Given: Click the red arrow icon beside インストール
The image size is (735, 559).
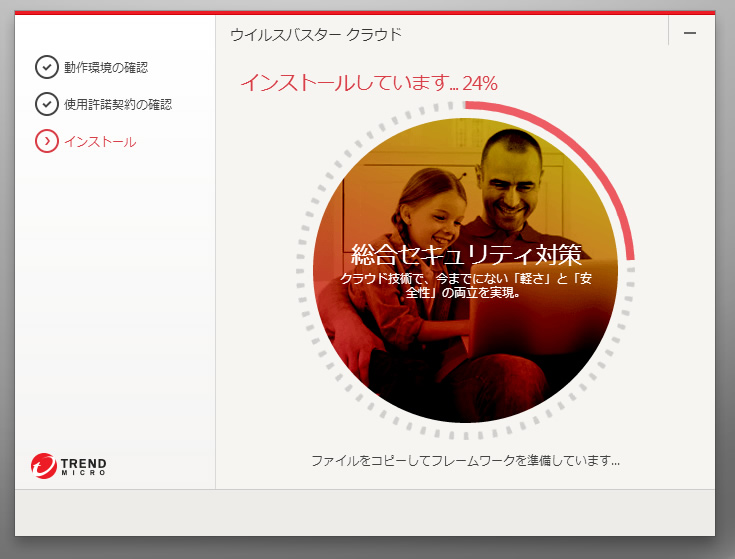Looking at the screenshot, I should [x=46, y=141].
